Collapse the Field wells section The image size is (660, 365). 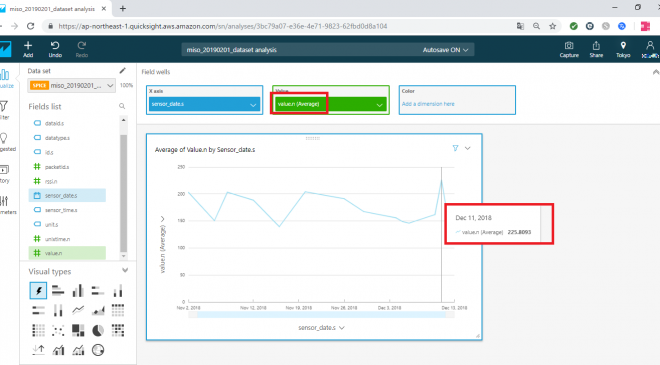pos(655,72)
